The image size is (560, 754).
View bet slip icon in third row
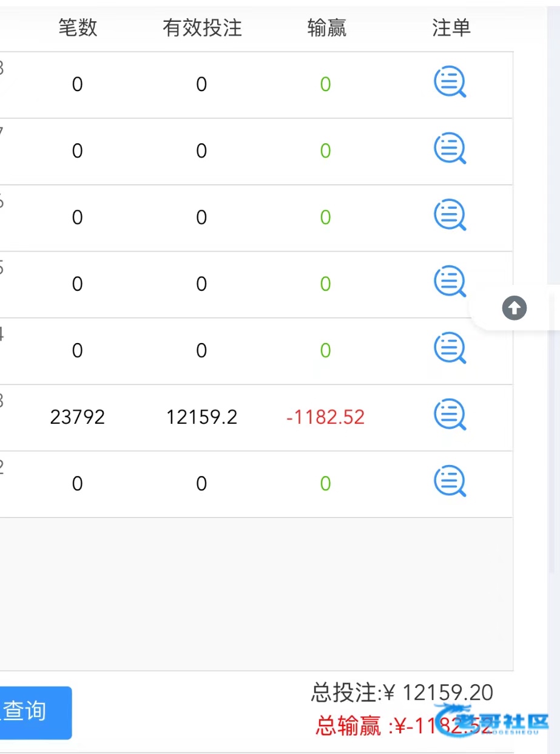pos(450,215)
